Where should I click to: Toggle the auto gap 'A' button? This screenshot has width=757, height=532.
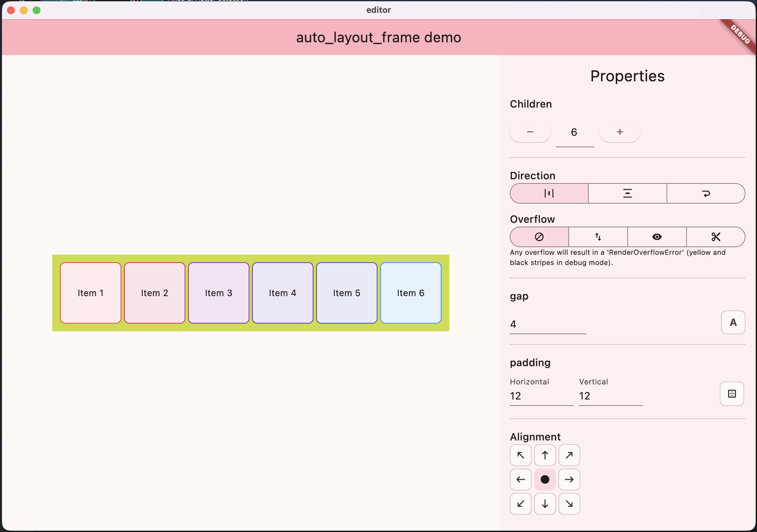(x=733, y=322)
